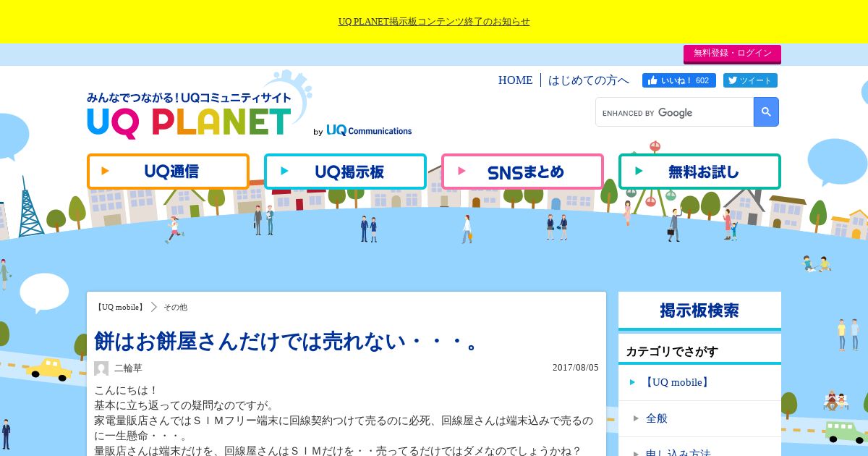Screen dimensions: 868x456
Task: Click the gray arrow beside 全般
Action: coord(636,418)
